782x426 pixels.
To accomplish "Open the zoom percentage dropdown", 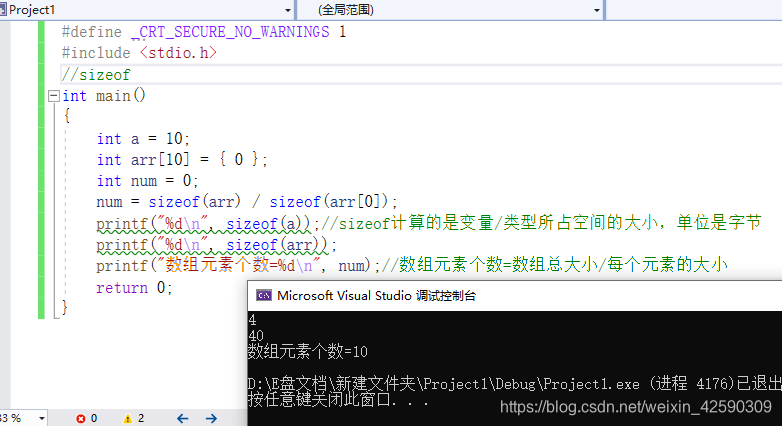I will (x=42, y=419).
